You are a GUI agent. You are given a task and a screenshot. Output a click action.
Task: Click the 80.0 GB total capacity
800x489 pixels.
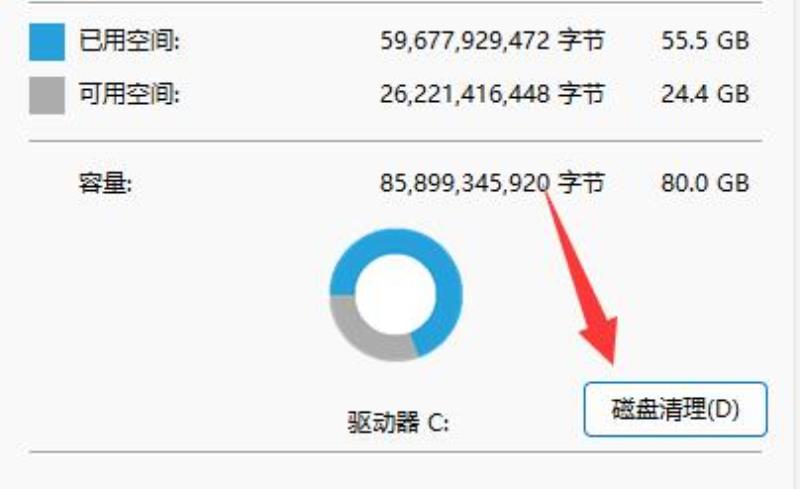coord(705,183)
